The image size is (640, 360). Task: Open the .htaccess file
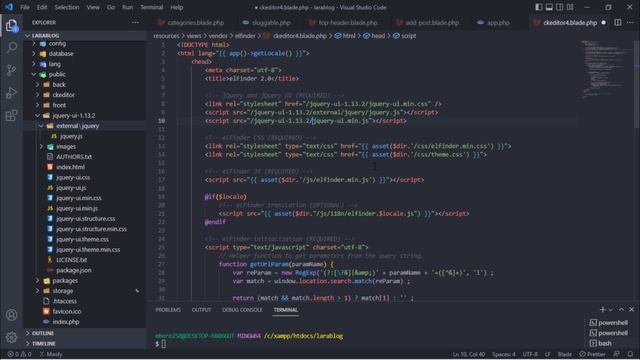click(x=64, y=301)
